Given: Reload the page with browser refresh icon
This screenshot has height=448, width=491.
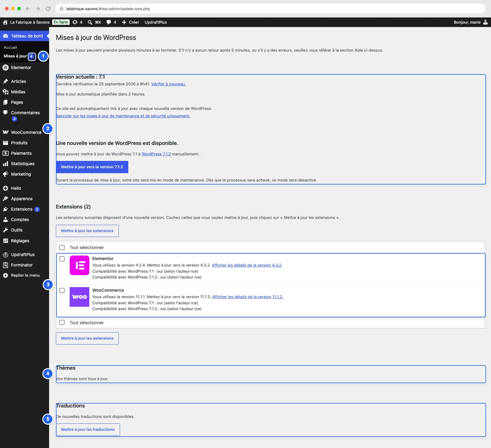Looking at the screenshot, I should pos(48,9).
